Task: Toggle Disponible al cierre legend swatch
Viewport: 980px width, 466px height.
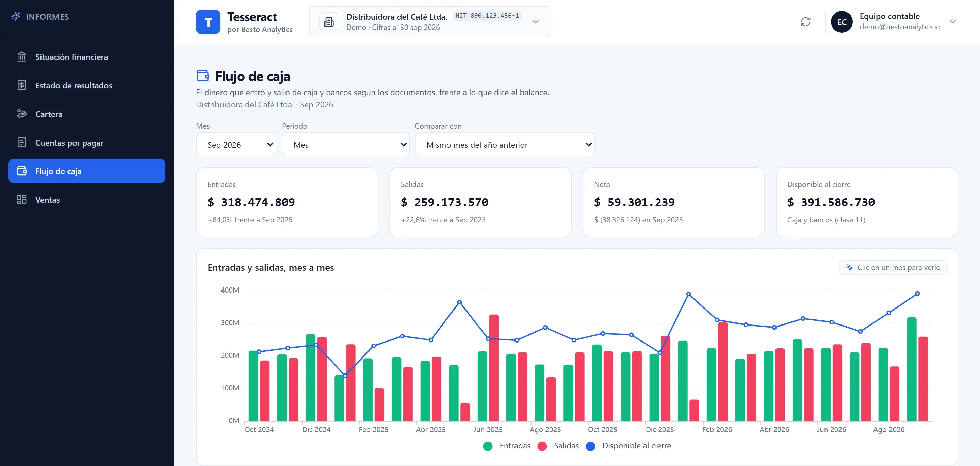Action: point(590,446)
